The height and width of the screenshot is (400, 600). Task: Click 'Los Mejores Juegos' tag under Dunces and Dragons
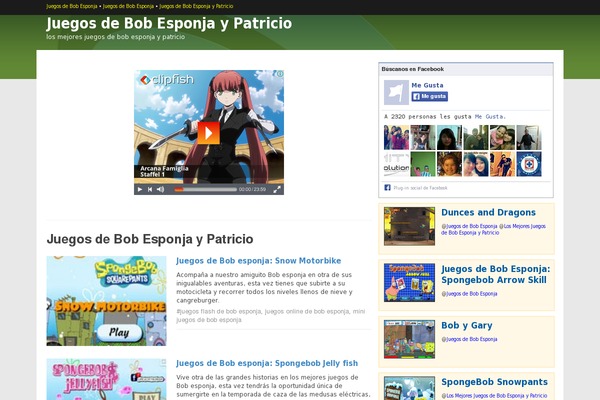(493, 229)
